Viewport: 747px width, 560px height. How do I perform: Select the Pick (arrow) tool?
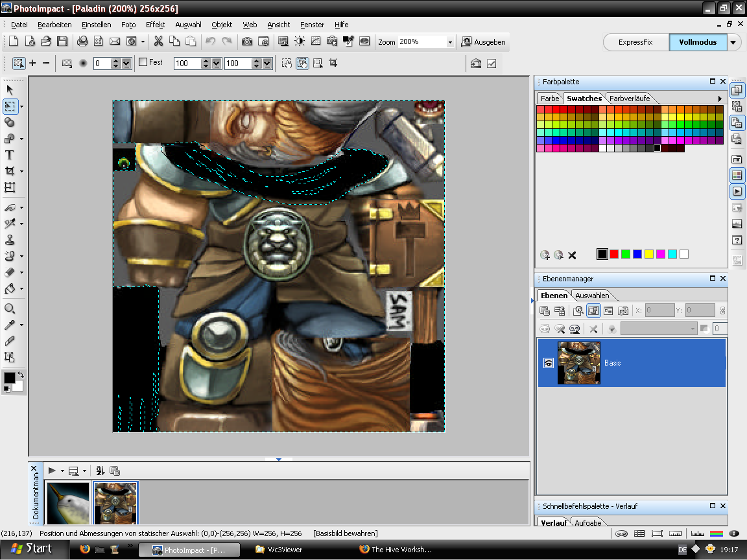tap(10, 90)
